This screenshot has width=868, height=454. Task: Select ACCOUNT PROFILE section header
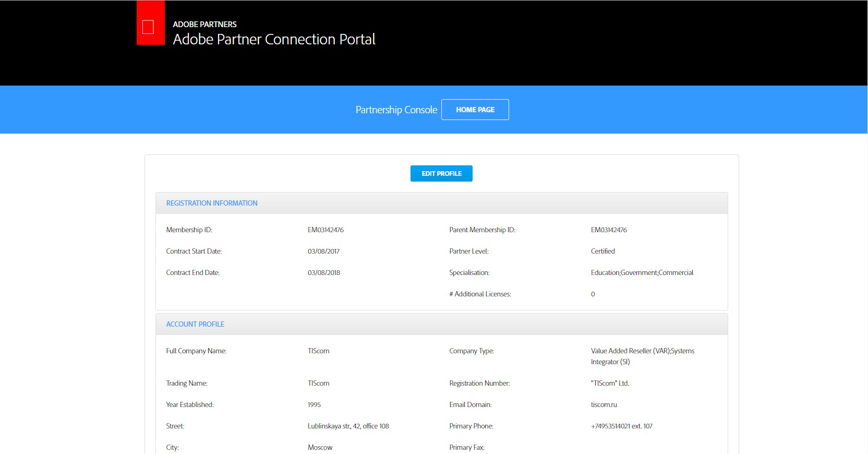click(x=195, y=324)
